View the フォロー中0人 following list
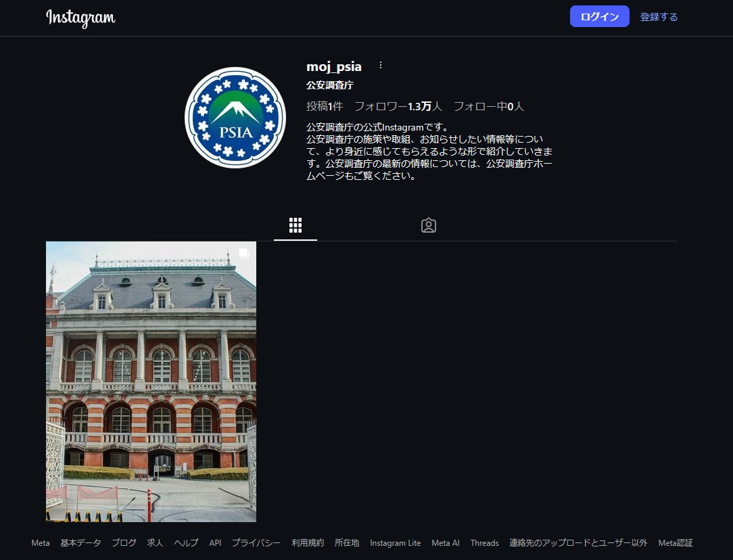 [488, 106]
